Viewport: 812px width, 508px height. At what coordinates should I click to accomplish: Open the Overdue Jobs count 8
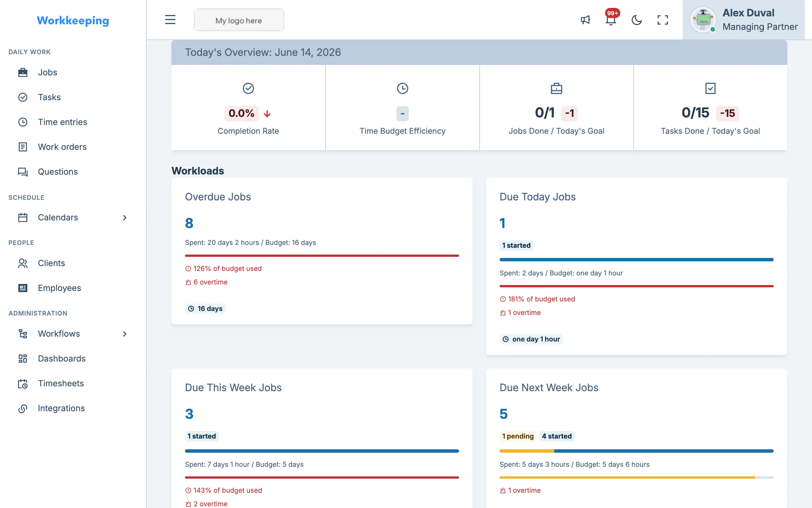(x=189, y=223)
